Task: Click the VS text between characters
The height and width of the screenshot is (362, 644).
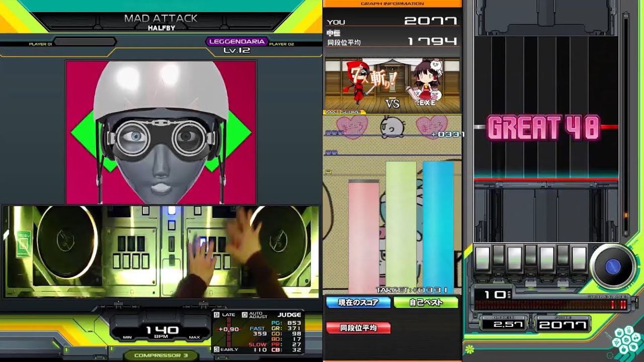Action: click(x=392, y=104)
